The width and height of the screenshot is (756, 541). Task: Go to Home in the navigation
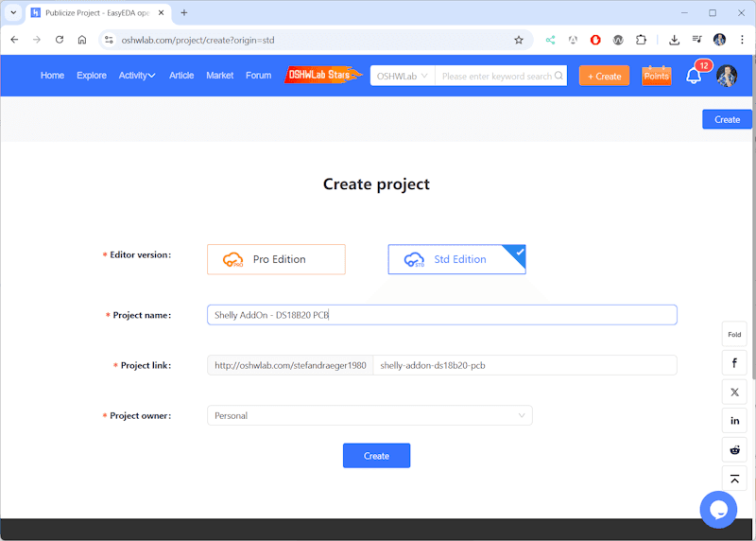[52, 76]
